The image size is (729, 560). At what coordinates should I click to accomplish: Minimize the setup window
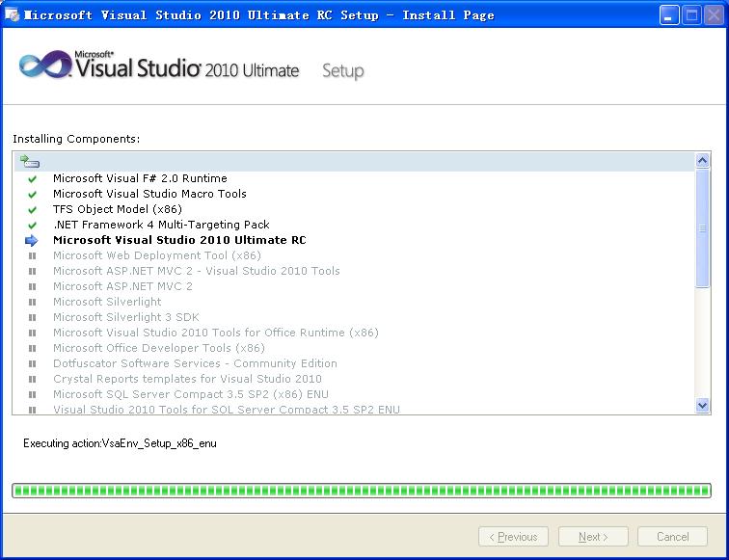click(x=669, y=15)
